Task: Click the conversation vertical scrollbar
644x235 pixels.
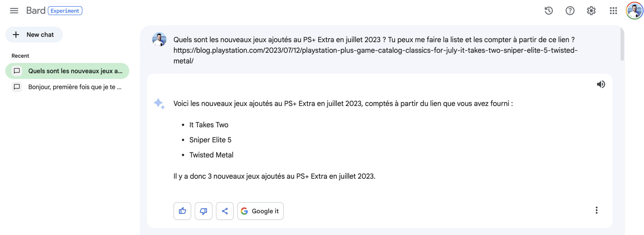Action: pos(622,44)
